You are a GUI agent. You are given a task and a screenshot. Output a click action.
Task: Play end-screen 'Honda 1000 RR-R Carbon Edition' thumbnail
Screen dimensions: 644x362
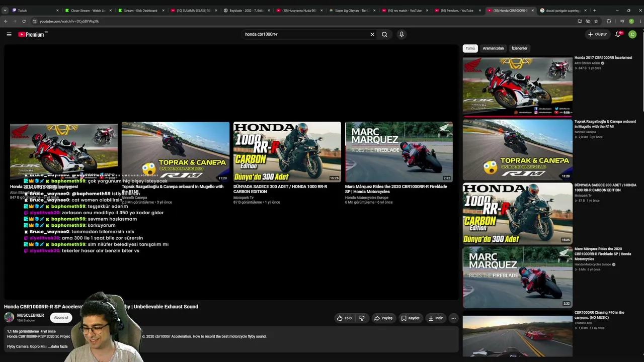pos(287,152)
